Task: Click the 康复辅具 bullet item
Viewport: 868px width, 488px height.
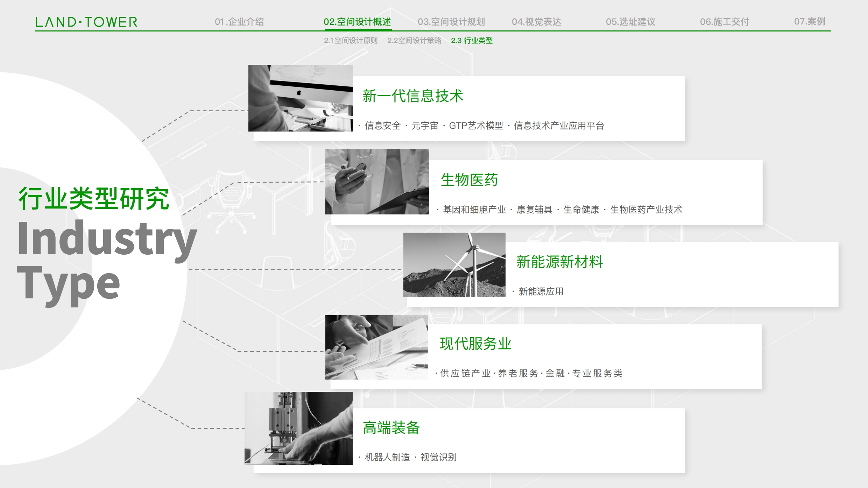Action: click(x=535, y=210)
